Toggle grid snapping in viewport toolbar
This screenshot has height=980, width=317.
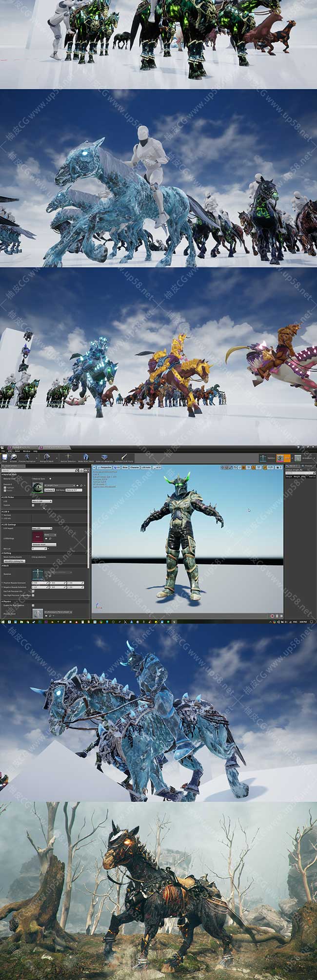243,467
